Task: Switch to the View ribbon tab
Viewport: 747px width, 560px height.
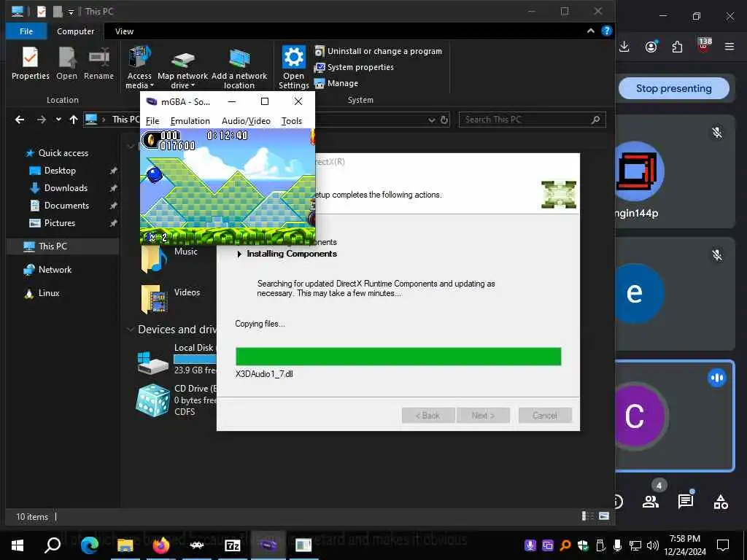Action: point(124,31)
